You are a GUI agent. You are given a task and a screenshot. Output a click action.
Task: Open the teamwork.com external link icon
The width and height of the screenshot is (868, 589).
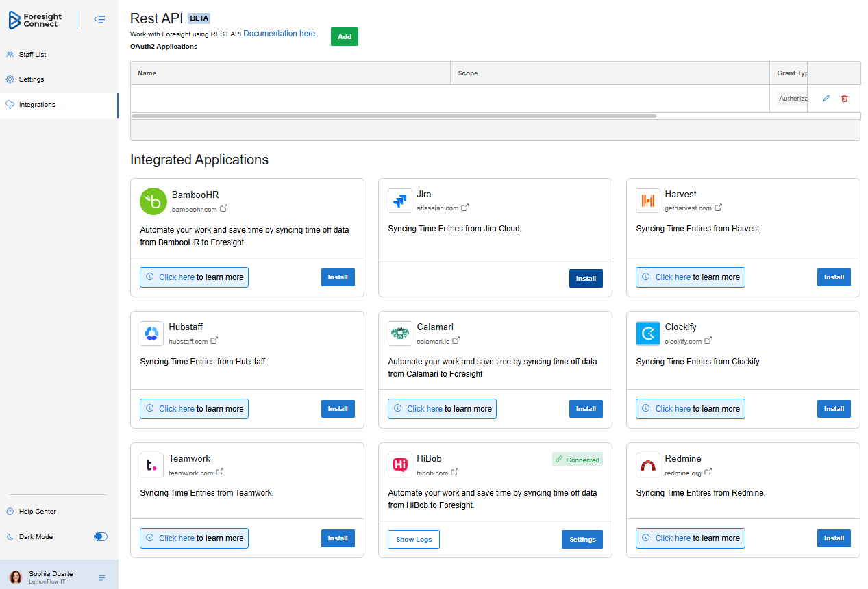tap(220, 472)
